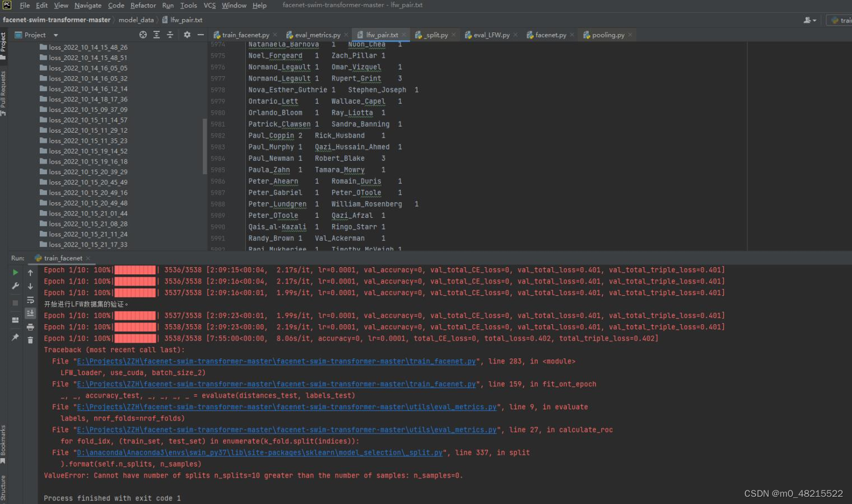The image size is (852, 504).
Task: Open eval_metrics.py link at line 9
Action: pos(287,407)
